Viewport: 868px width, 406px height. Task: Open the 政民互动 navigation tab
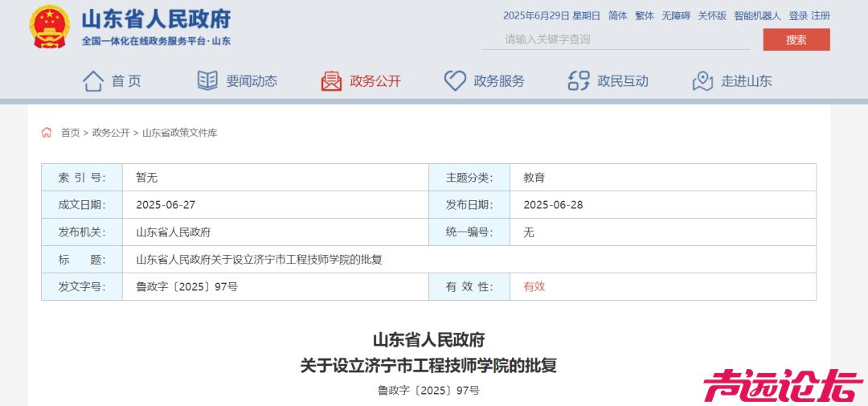point(623,81)
